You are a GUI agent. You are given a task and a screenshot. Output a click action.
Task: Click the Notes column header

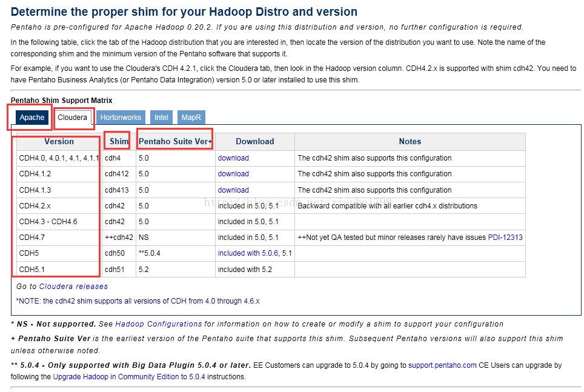tap(410, 142)
